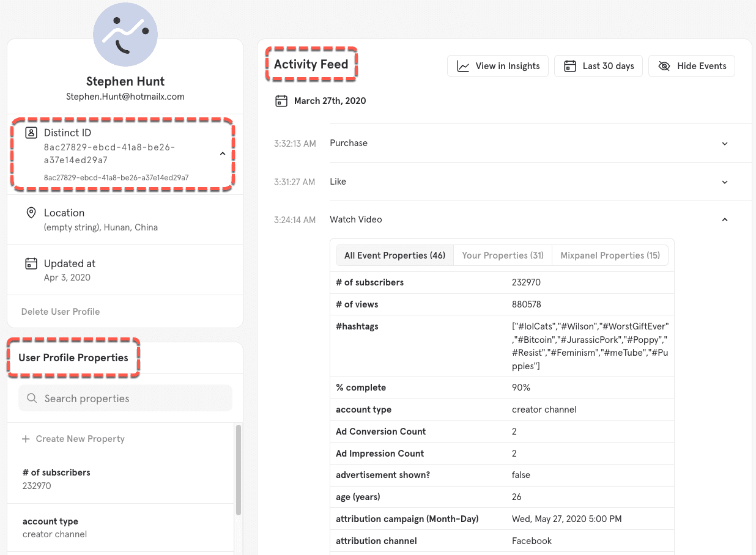Click the User Profile Properties scrollbar

coord(238,469)
